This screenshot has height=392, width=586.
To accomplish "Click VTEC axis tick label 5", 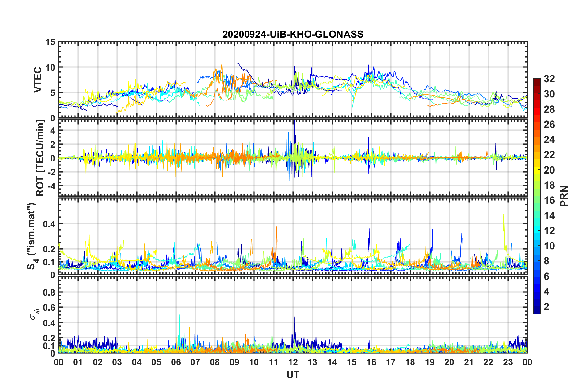I will pyautogui.click(x=53, y=93).
